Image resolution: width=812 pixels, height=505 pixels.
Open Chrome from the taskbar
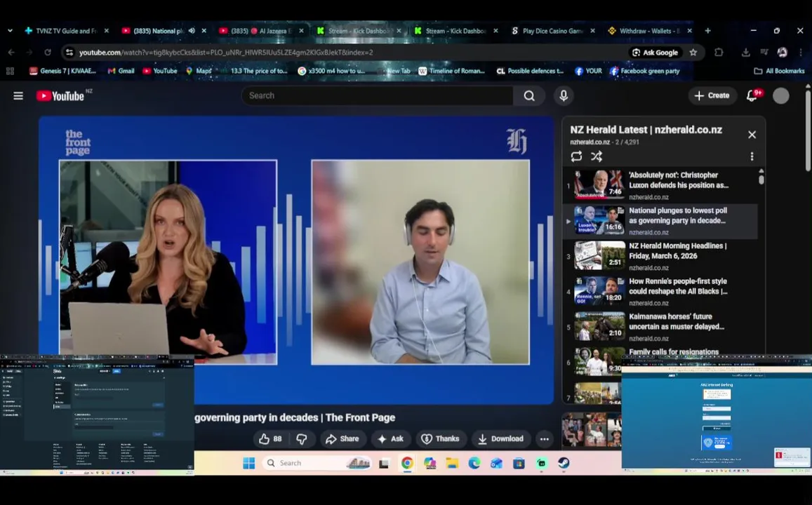(407, 463)
